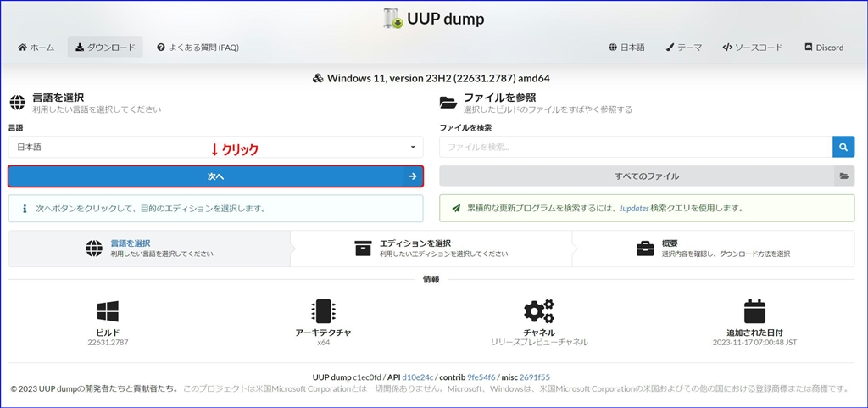
Task: Select the 概要 step
Action: click(714, 249)
